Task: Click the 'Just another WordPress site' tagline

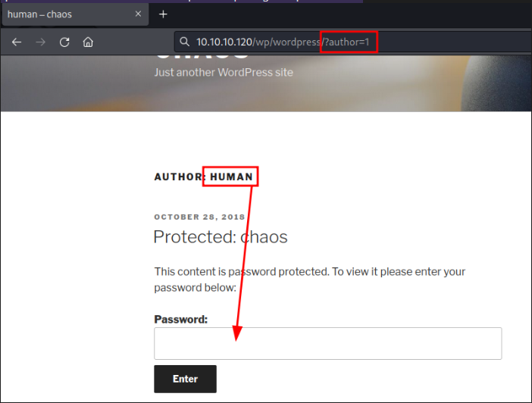Action: click(224, 73)
